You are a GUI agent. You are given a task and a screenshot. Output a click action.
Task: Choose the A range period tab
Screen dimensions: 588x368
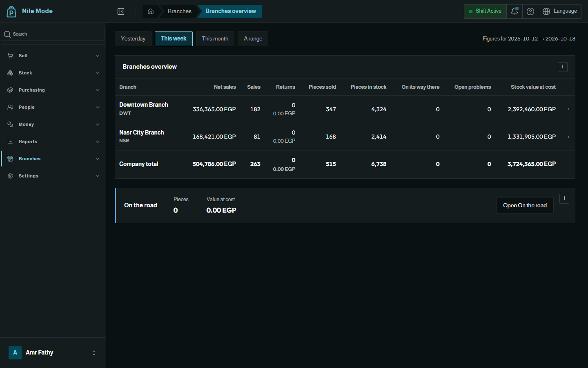tap(253, 39)
